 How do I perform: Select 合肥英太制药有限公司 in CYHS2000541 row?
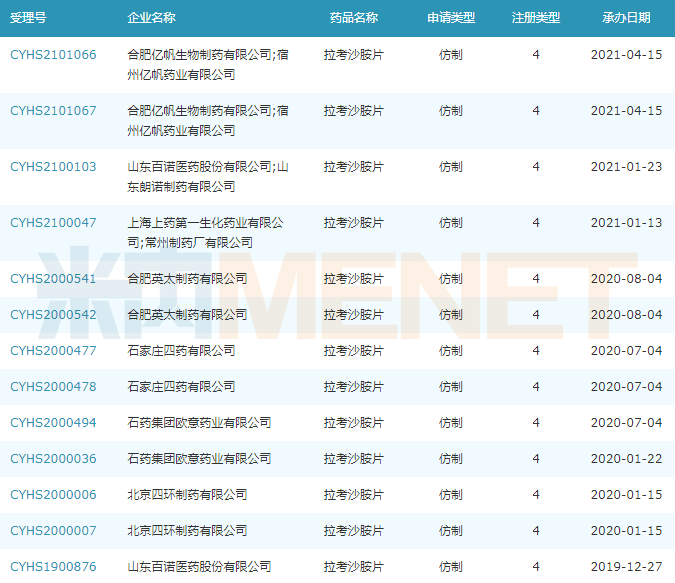(187, 279)
